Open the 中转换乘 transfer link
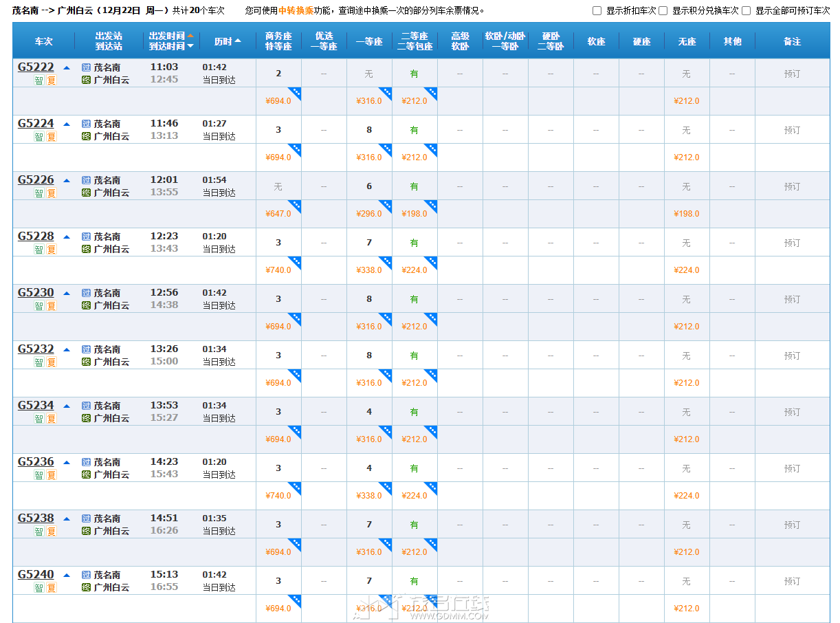 [x=296, y=10]
